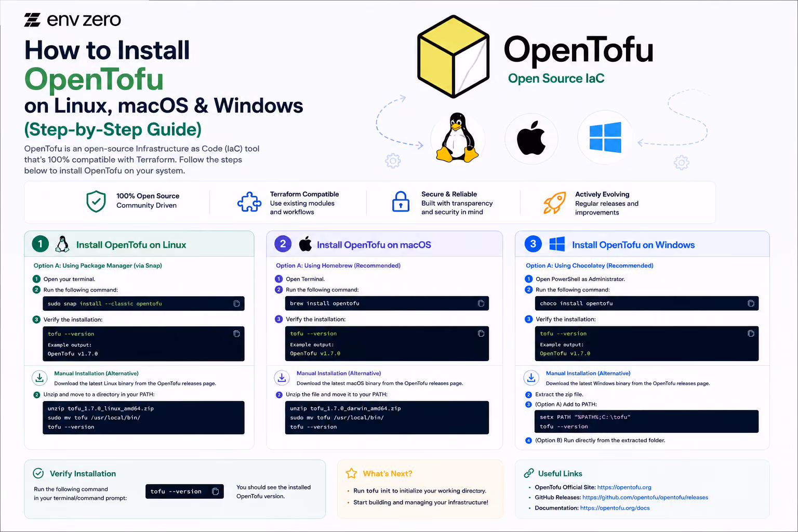
Task: Click the macOS Manual Installation download icon
Action: coord(282,378)
